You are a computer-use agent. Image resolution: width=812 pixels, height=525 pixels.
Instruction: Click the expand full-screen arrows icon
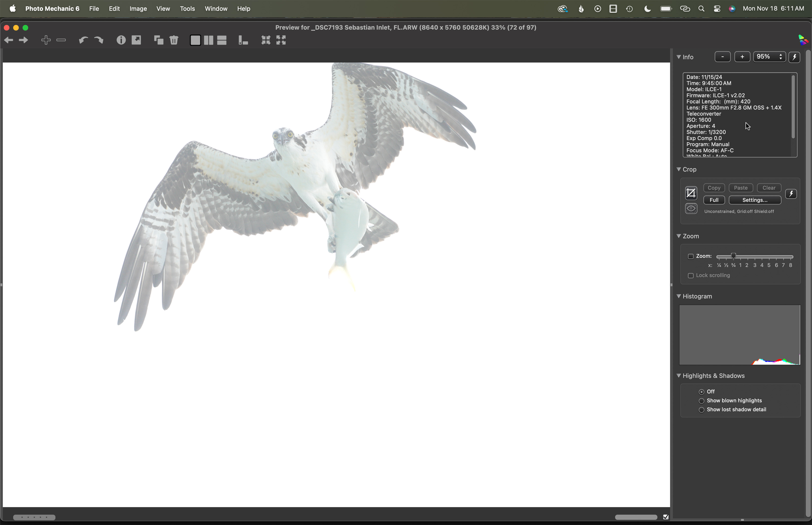(281, 40)
